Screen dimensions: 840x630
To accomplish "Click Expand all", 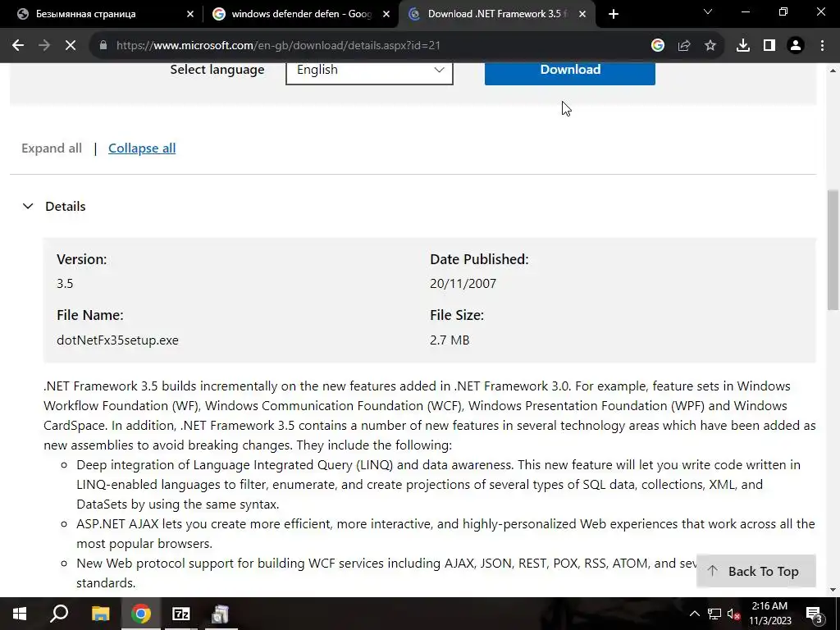I will 52,148.
